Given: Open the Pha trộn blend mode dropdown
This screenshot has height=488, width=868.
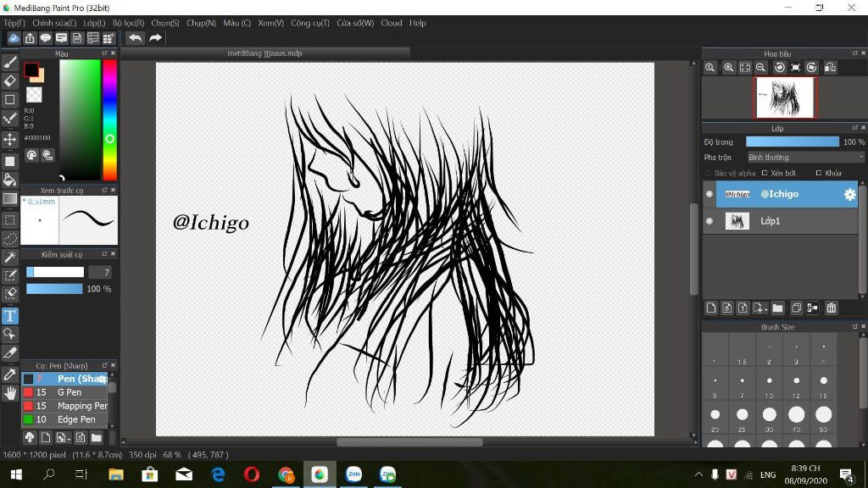Looking at the screenshot, I should coord(805,158).
